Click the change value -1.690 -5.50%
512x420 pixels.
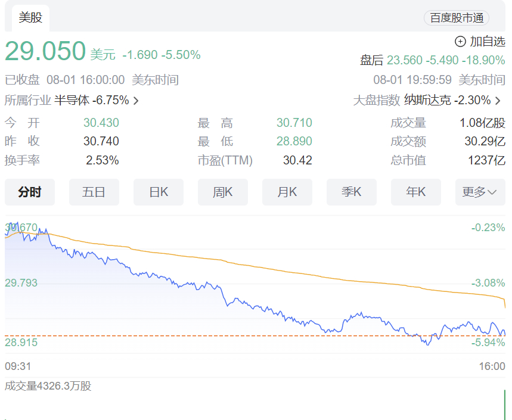162,55
